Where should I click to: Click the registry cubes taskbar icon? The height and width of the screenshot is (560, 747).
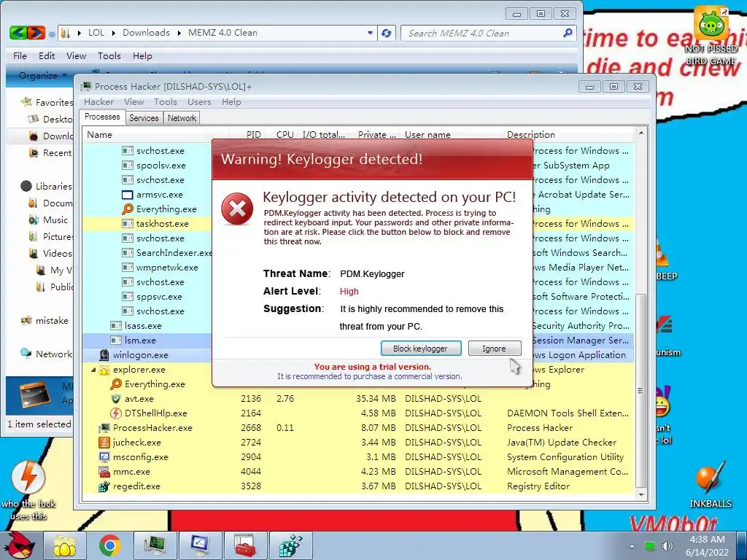(x=290, y=545)
